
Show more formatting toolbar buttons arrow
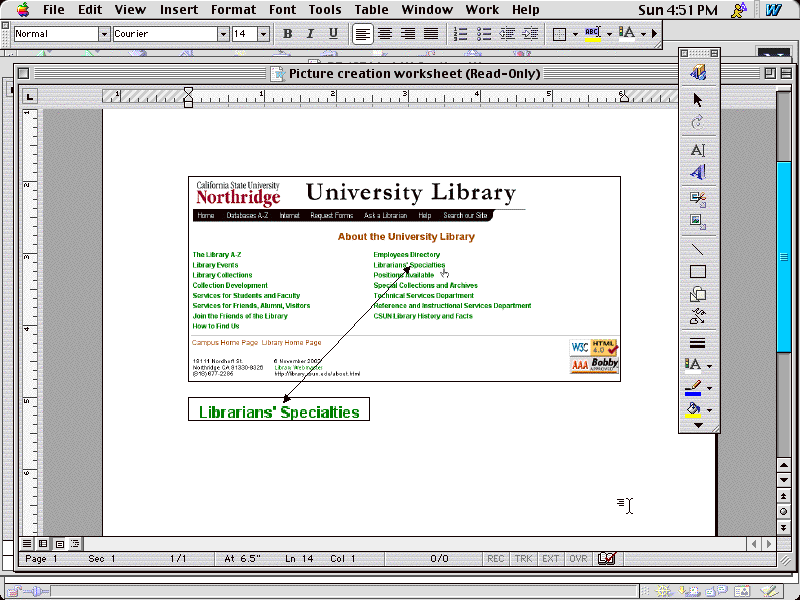pos(654,34)
